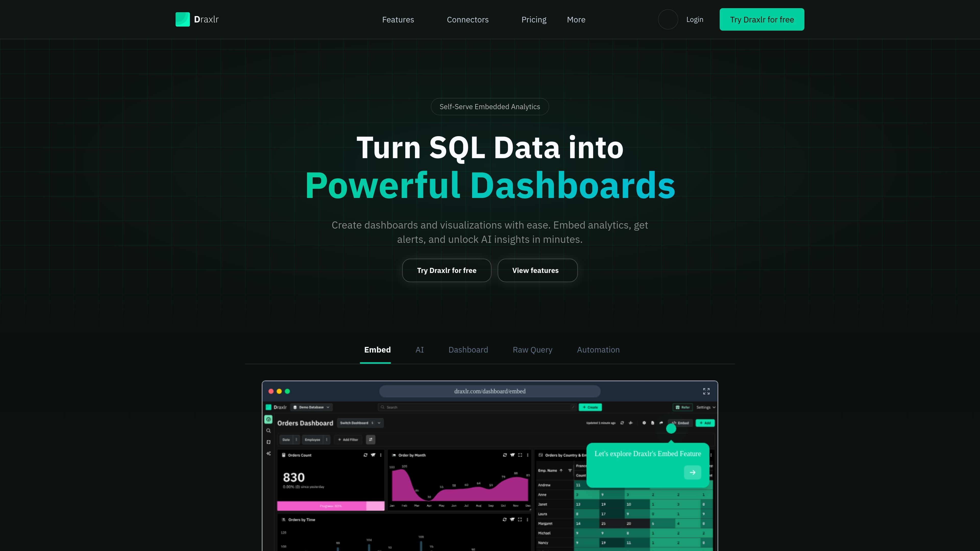Click the pulse activity icon in dashboard toolbar
980x551 pixels.
pyautogui.click(x=631, y=423)
